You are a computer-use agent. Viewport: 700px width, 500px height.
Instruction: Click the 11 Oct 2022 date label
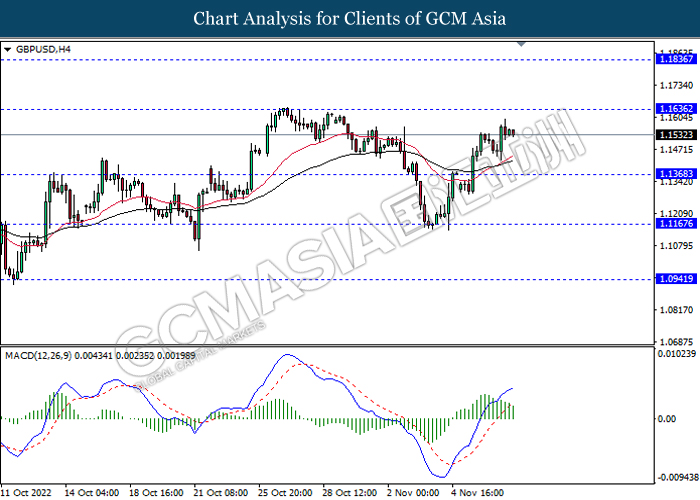coord(26,492)
